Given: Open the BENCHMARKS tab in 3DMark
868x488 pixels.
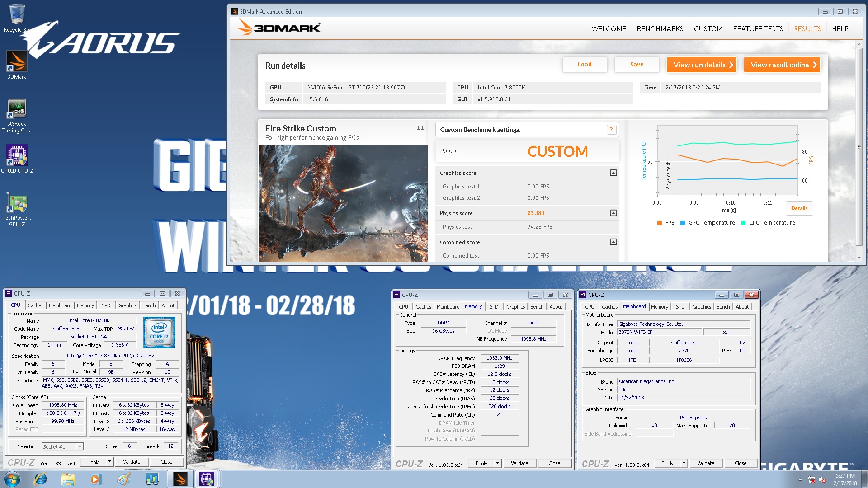Looking at the screenshot, I should (660, 28).
